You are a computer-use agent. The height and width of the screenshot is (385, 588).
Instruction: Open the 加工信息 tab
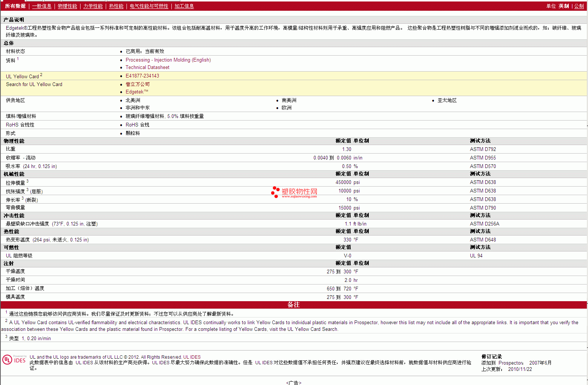pyautogui.click(x=184, y=6)
